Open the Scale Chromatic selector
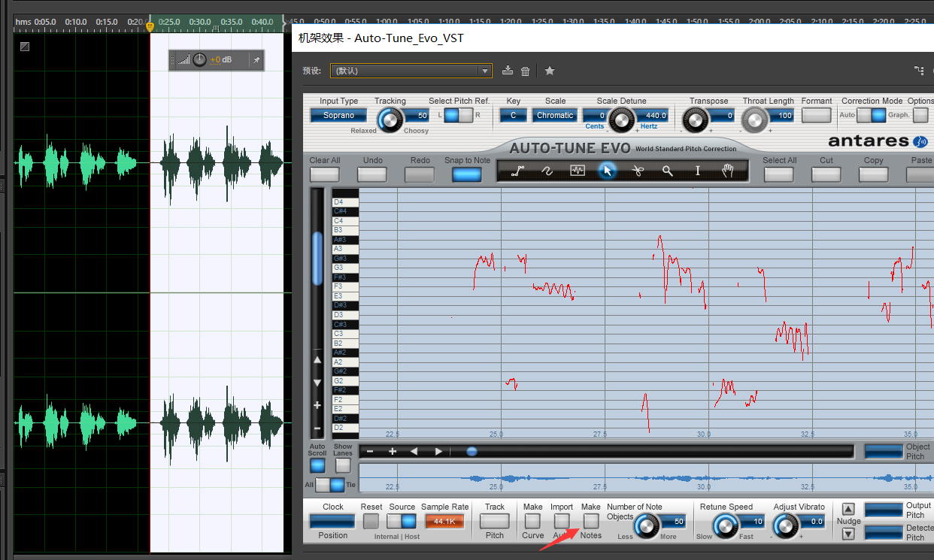Viewport: 934px width, 560px height. point(555,115)
